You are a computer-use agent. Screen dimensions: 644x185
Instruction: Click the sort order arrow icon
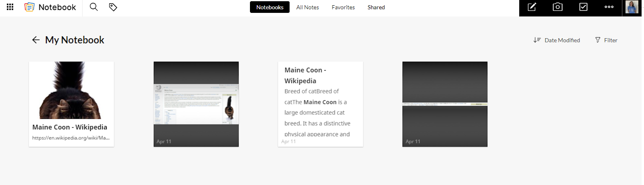537,40
